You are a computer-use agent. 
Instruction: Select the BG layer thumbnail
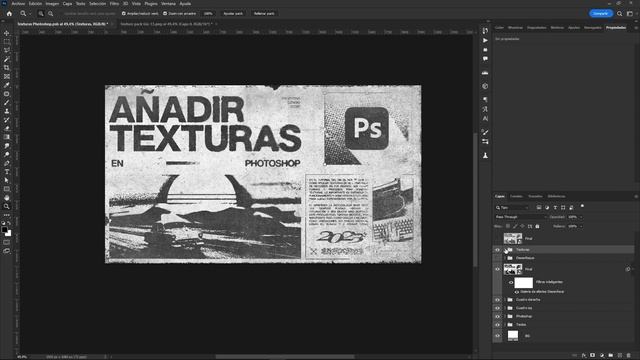[513, 336]
